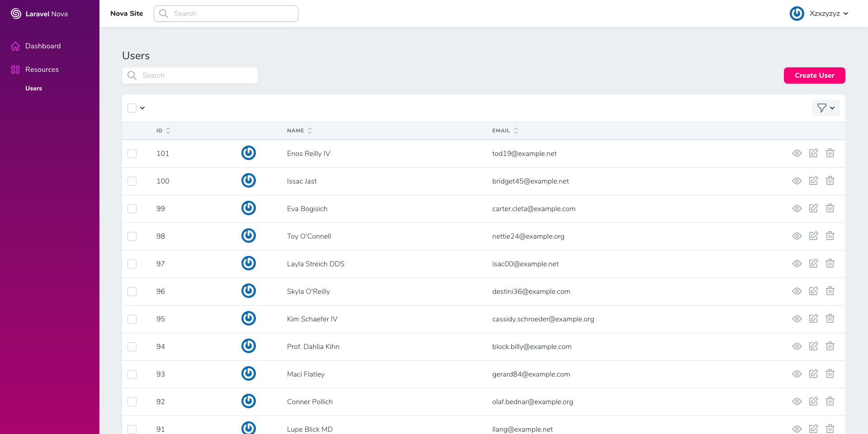View Maci Flatley record
This screenshot has width=868, height=434.
797,374
